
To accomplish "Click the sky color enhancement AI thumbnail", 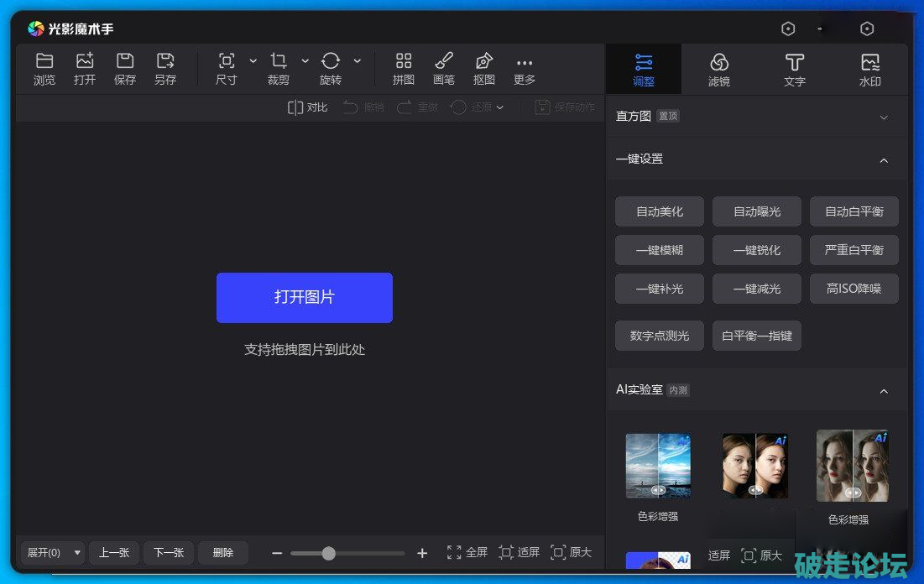I will tap(658, 465).
